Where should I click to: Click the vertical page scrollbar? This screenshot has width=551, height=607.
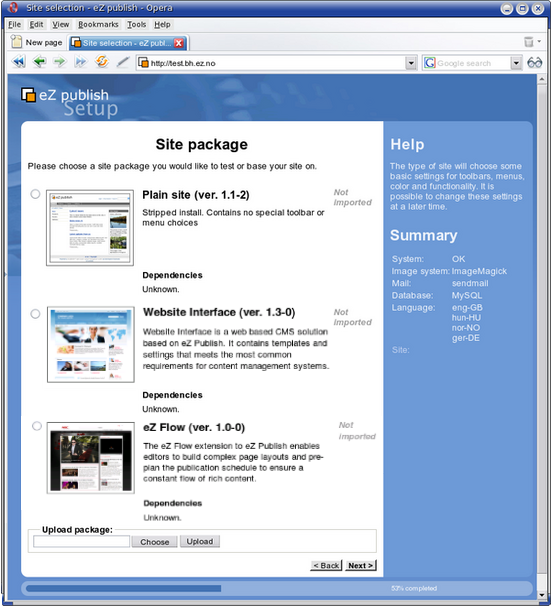tap(542, 337)
